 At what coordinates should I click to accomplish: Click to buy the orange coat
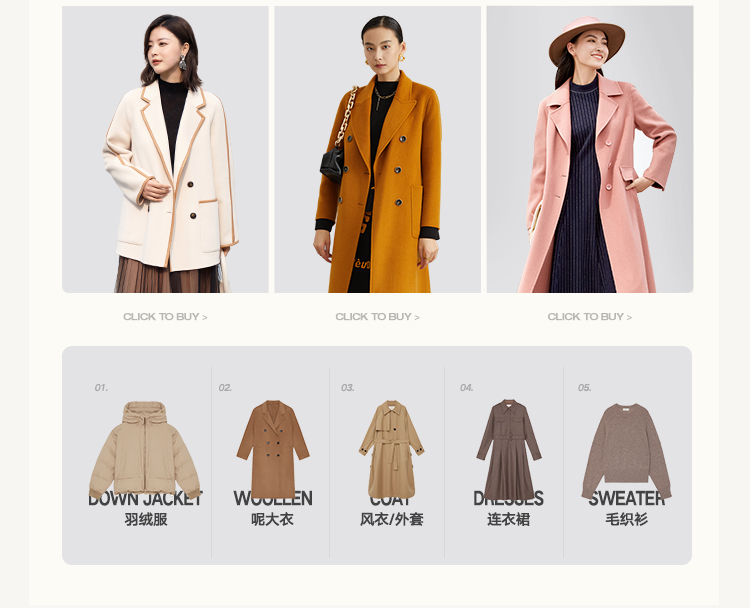click(377, 317)
